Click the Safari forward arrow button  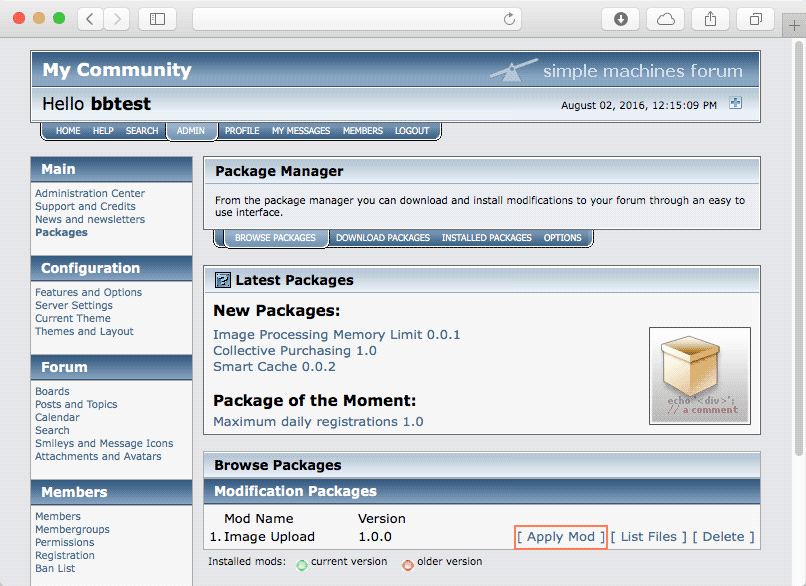click(x=117, y=19)
